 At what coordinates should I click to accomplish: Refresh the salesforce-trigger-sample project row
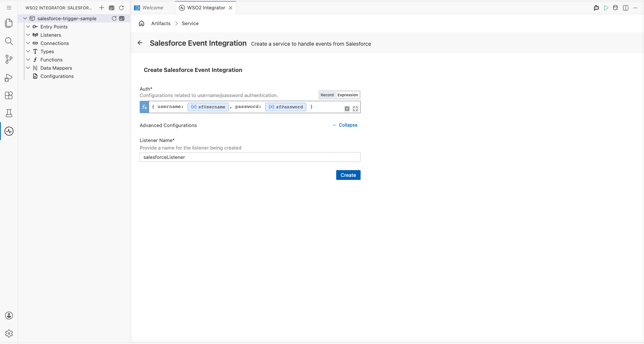[114, 18]
